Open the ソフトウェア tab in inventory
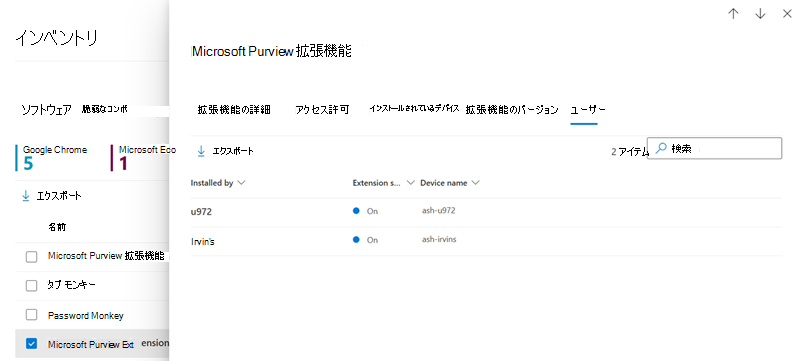The image size is (800, 361). (46, 110)
